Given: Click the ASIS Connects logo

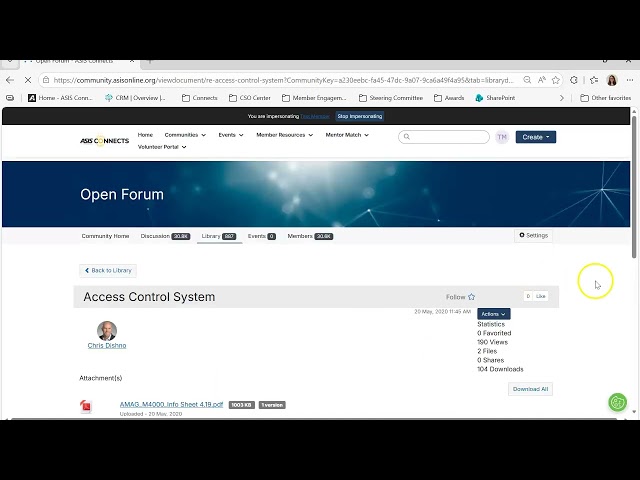Looking at the screenshot, I should tap(104, 141).
